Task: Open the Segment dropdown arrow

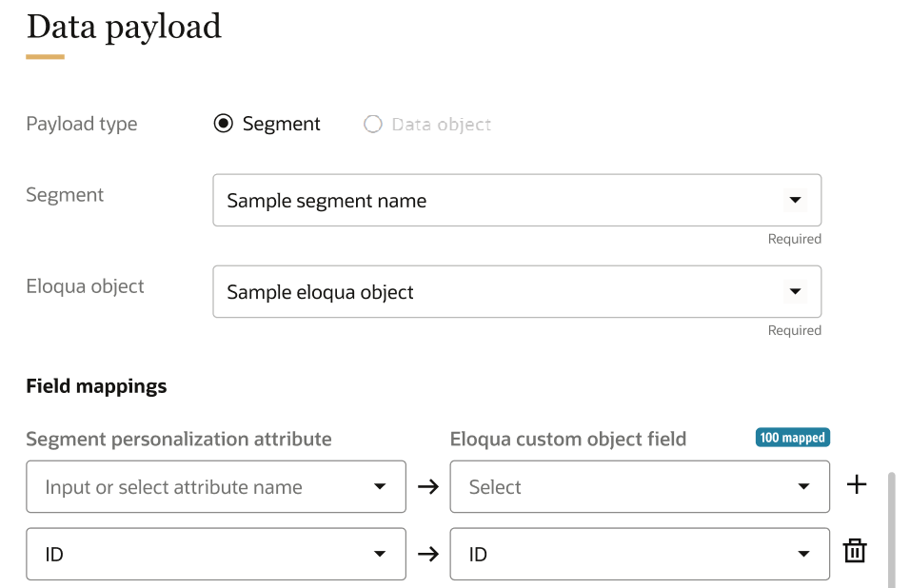Action: pyautogui.click(x=794, y=201)
